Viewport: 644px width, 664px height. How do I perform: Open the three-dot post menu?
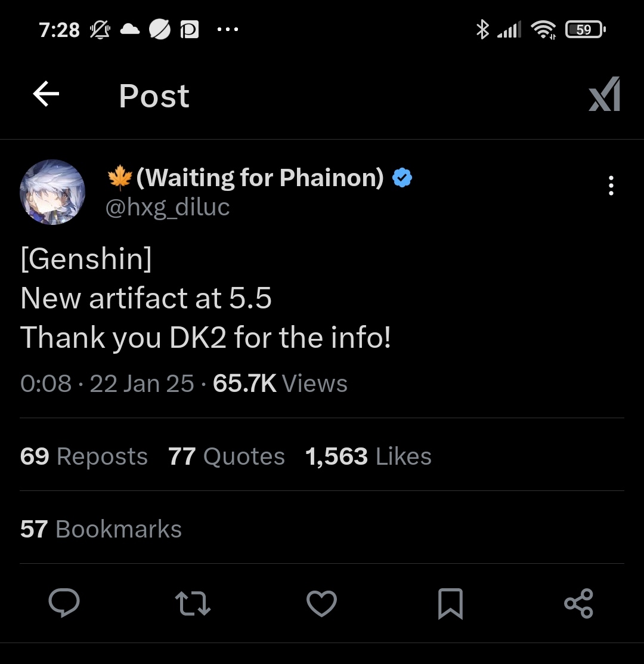[611, 186]
